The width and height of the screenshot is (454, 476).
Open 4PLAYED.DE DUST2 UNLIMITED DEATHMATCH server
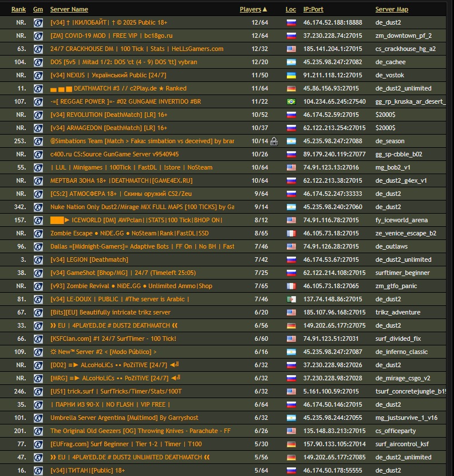tap(130, 458)
